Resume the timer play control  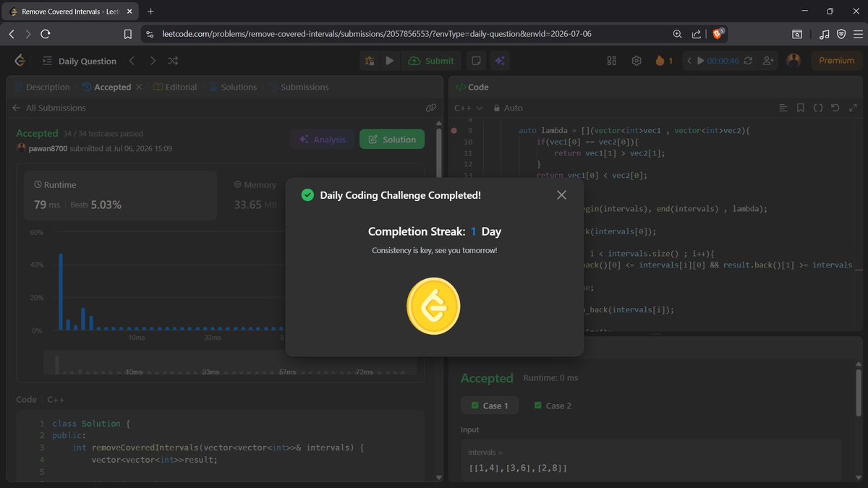(700, 61)
